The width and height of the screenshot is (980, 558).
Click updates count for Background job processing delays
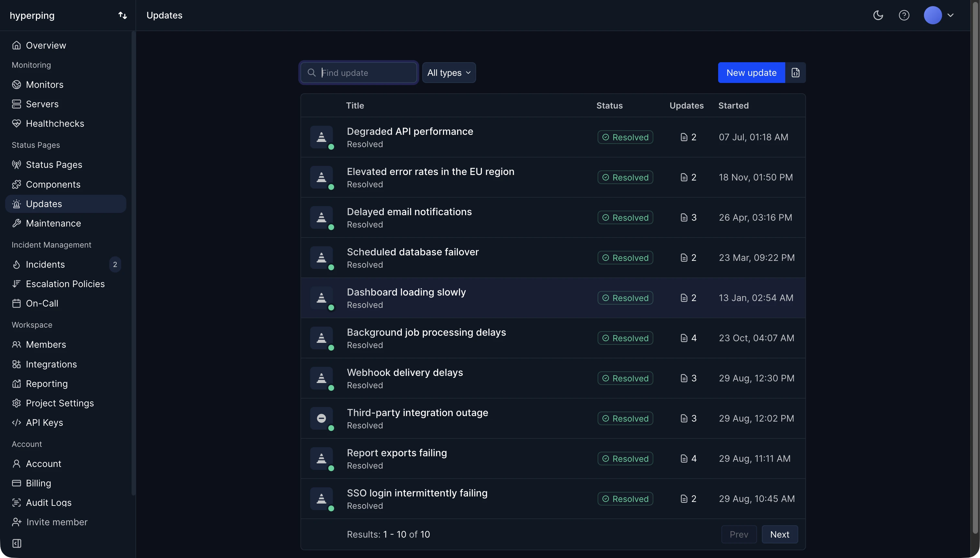click(688, 338)
